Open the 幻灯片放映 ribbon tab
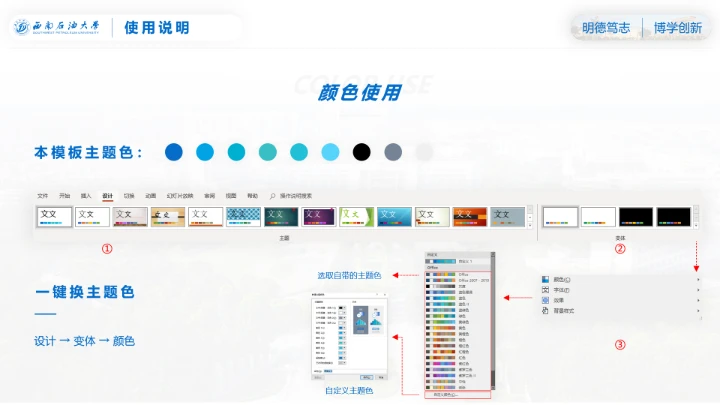 [x=180, y=196]
